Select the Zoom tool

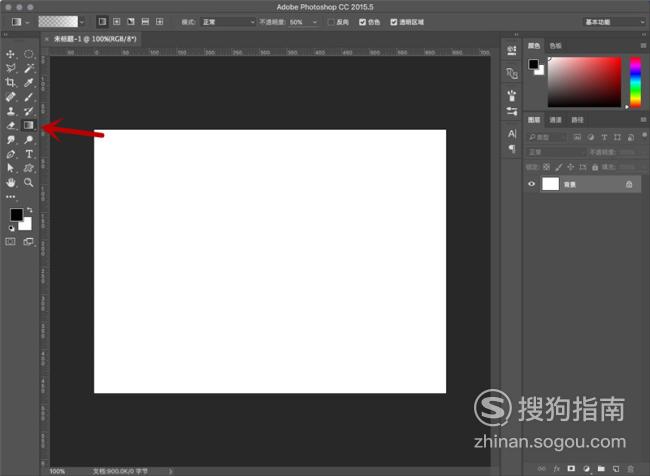(29, 182)
